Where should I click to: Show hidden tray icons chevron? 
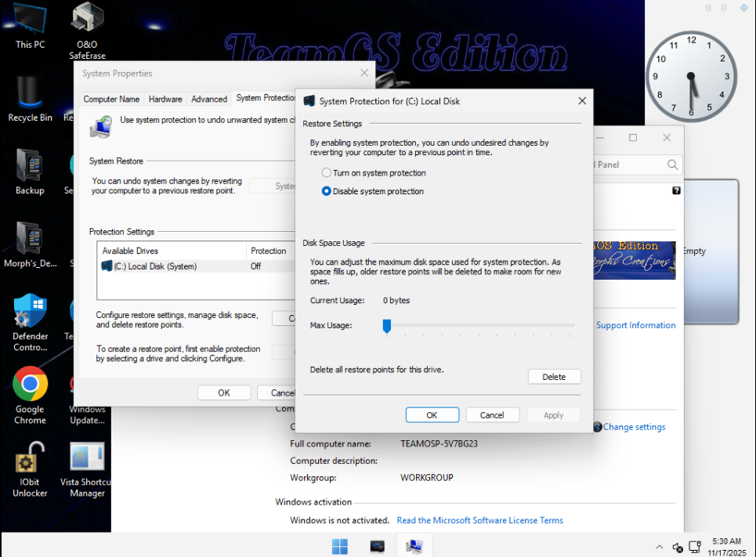point(659,547)
